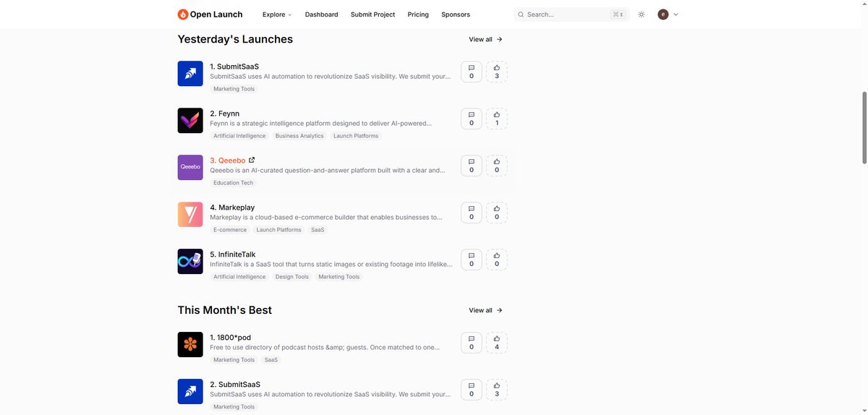Open the Sponsors page
Screen dimensions: 868x415
click(x=456, y=14)
